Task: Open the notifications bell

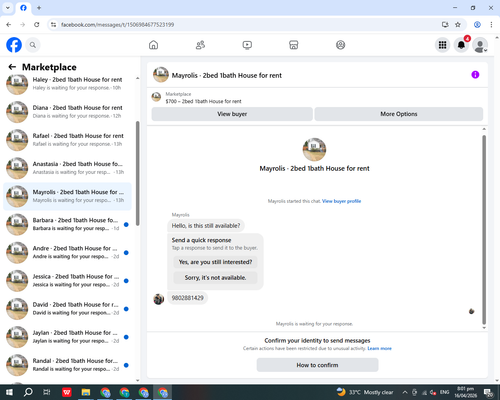Action: [x=461, y=45]
